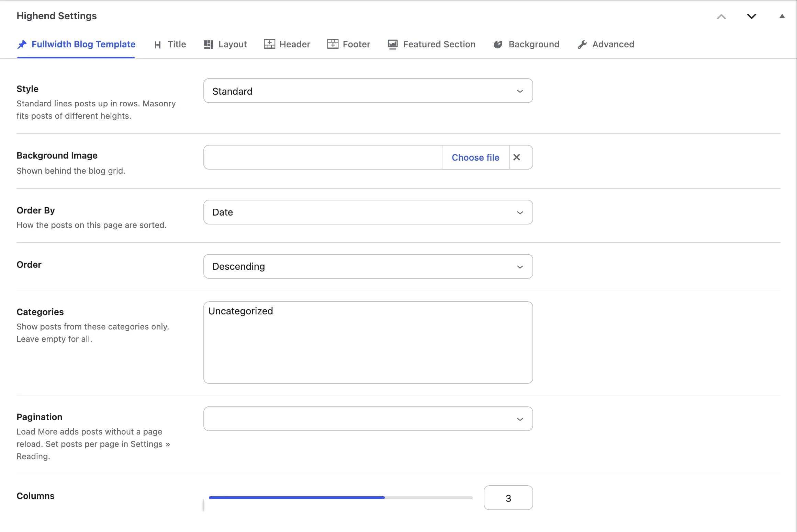Click the pin icon beside Fullwidth Blog Template

click(22, 45)
